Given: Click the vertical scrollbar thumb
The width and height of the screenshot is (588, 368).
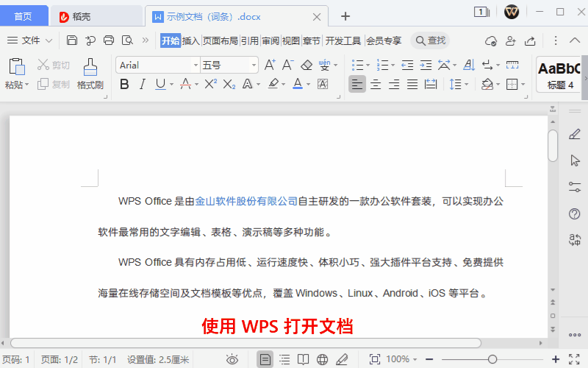Looking at the screenshot, I should click(553, 146).
